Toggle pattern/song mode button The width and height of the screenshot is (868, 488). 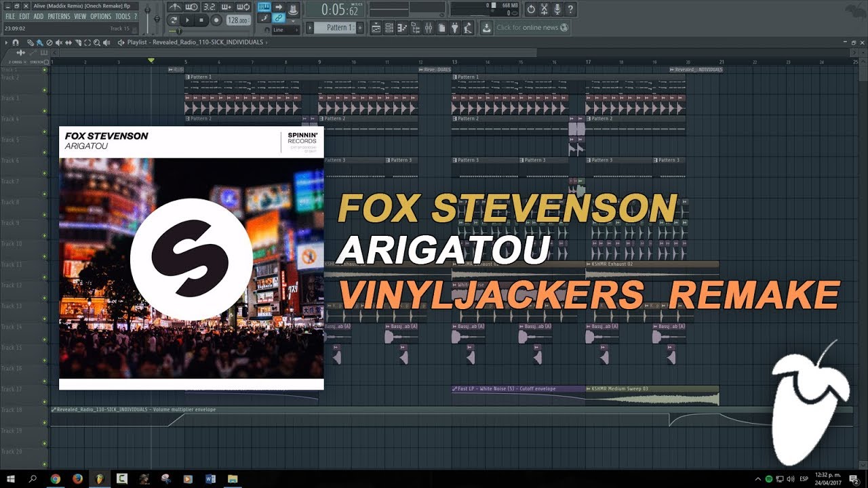pos(173,20)
